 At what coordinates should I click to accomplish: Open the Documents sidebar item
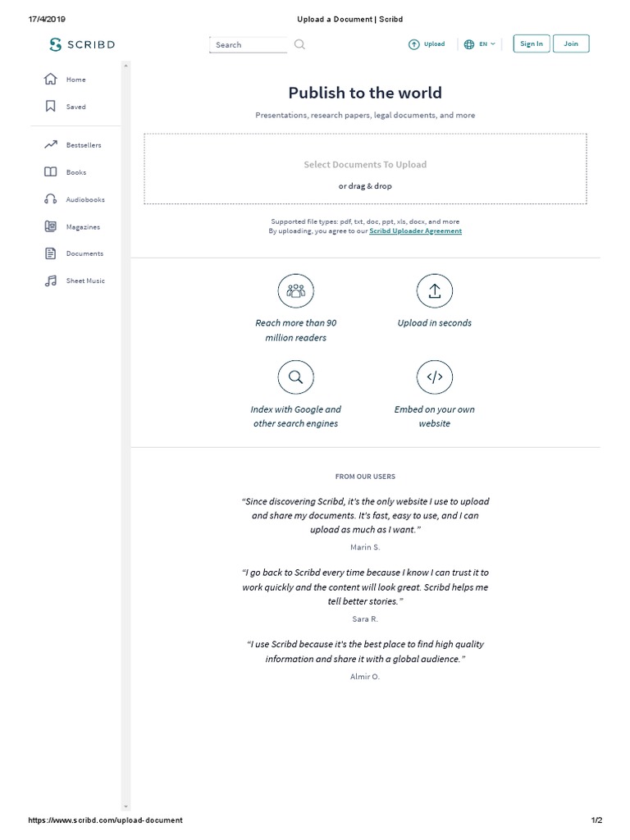(84, 253)
